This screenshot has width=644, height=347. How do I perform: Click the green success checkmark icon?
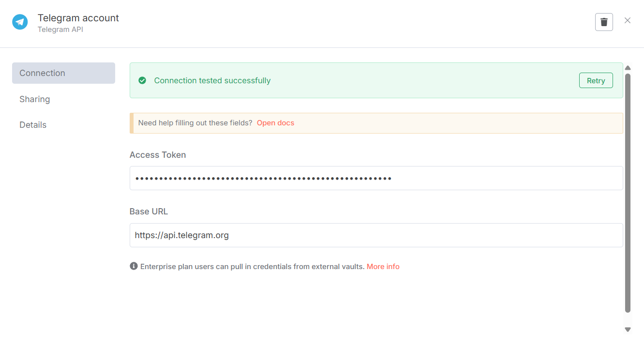(142, 80)
